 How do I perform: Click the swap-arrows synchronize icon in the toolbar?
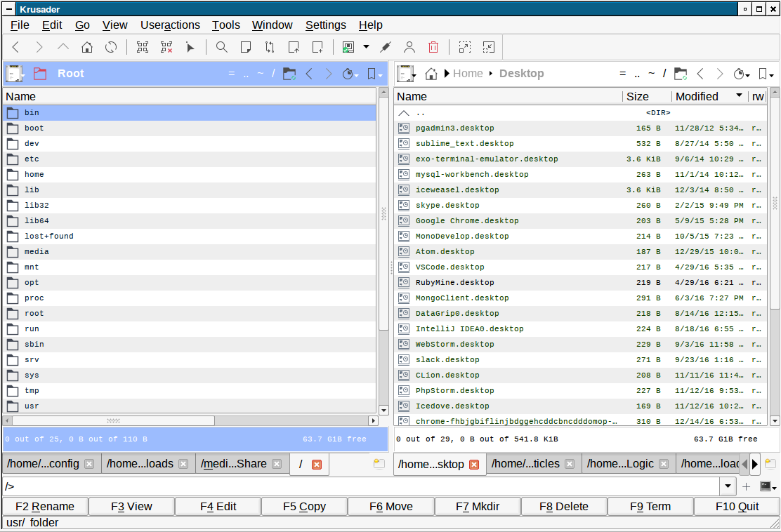point(270,47)
